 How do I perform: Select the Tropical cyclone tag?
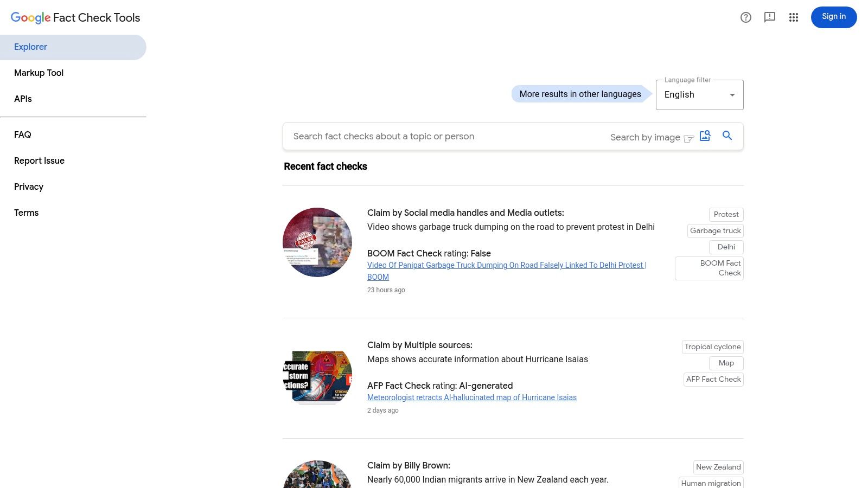point(712,346)
